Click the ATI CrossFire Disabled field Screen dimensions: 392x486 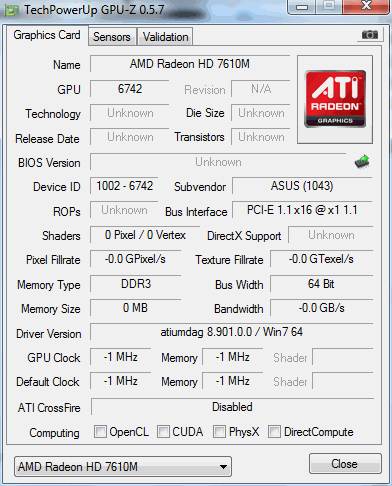232,407
